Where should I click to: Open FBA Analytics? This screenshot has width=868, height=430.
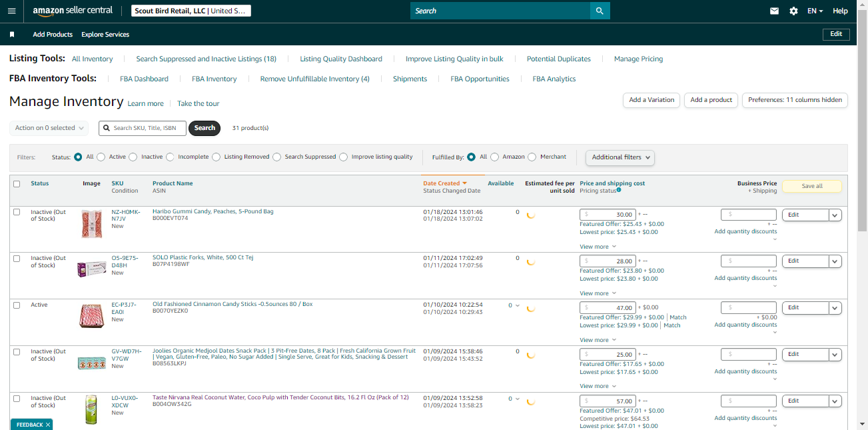point(554,79)
